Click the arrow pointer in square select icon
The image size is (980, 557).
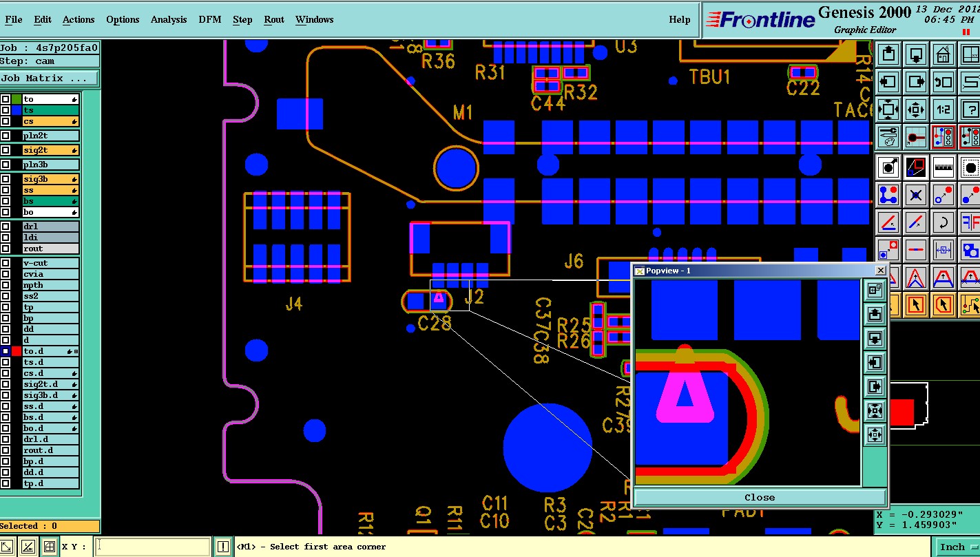pos(915,304)
